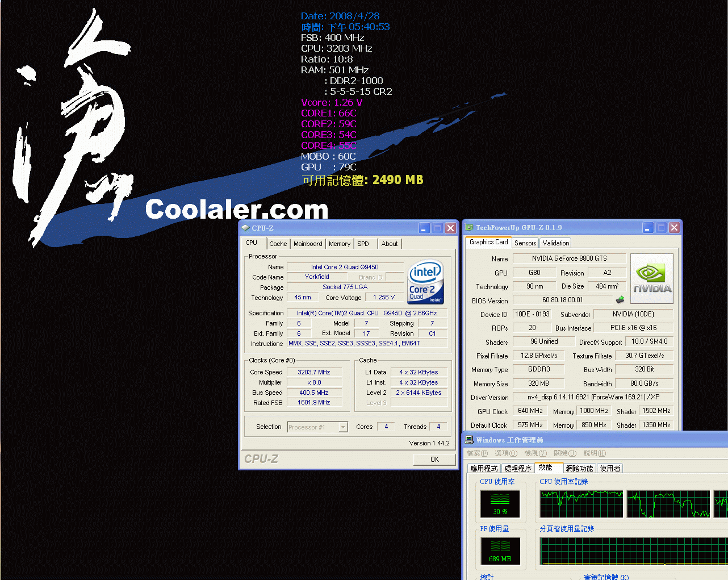Switch to the Mainboard tab in CPU-Z
The height and width of the screenshot is (580, 728).
(x=308, y=244)
